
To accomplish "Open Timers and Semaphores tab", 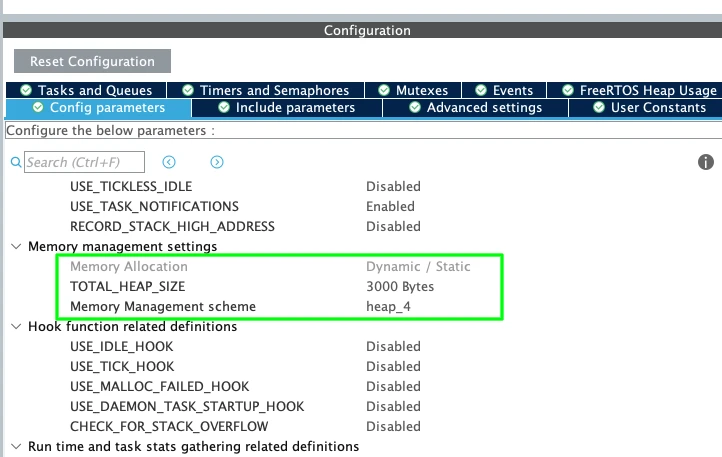I will pos(265,90).
